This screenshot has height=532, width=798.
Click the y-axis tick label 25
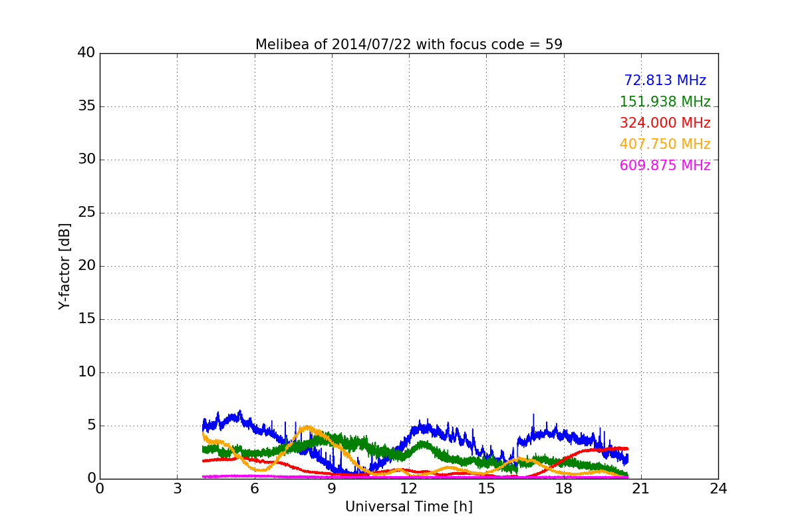click(86, 213)
